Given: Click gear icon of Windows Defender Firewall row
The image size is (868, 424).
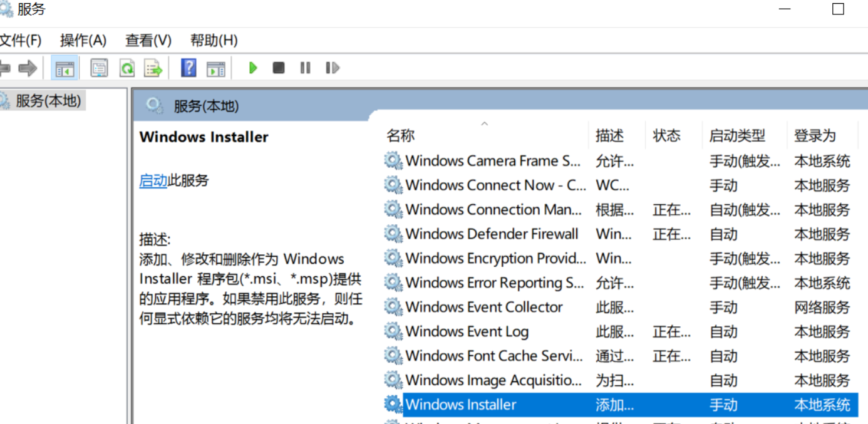Looking at the screenshot, I should pos(393,234).
